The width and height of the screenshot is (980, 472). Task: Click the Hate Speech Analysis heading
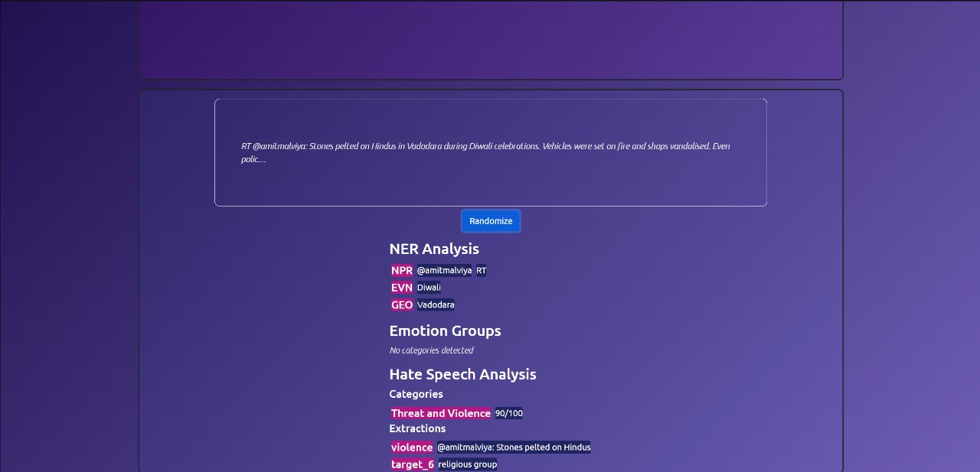(462, 374)
